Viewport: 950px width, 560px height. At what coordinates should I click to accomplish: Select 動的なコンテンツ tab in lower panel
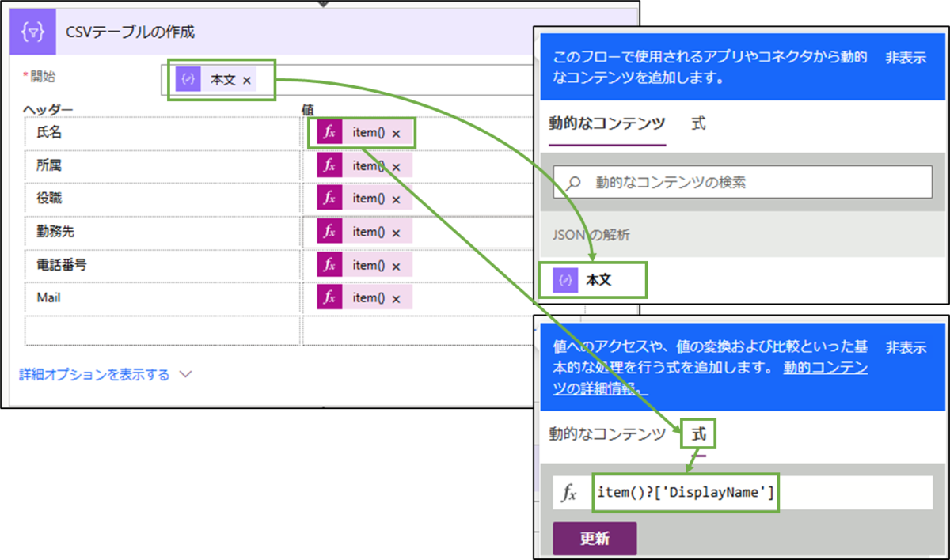(607, 433)
